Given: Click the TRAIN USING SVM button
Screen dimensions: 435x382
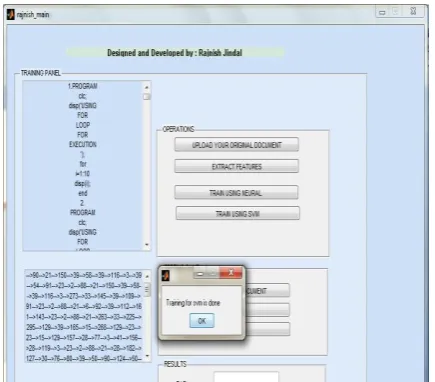Looking at the screenshot, I should click(x=238, y=213).
